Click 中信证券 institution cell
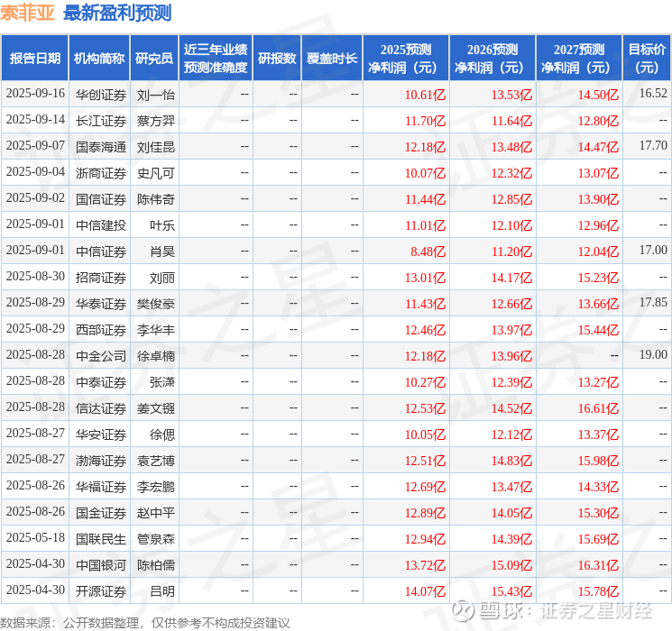The image size is (672, 631). (101, 251)
